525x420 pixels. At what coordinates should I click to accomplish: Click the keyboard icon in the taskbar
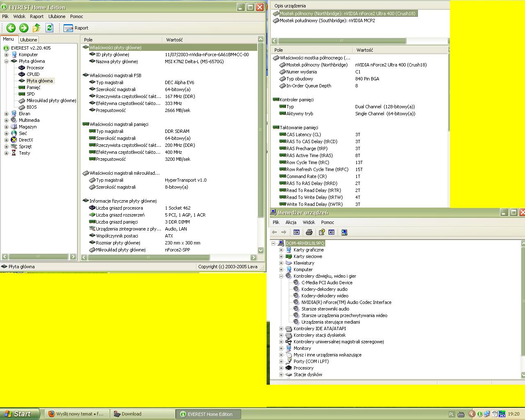tap(461, 414)
